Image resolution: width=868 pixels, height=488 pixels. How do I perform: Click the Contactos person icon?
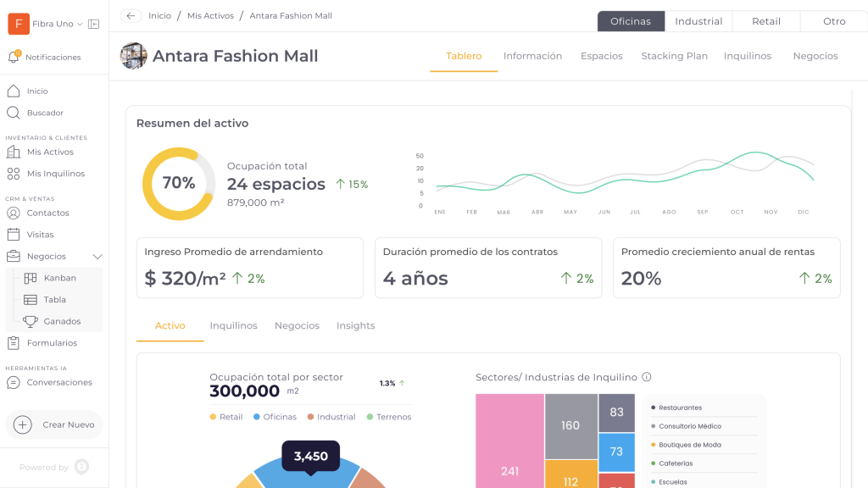tap(14, 213)
